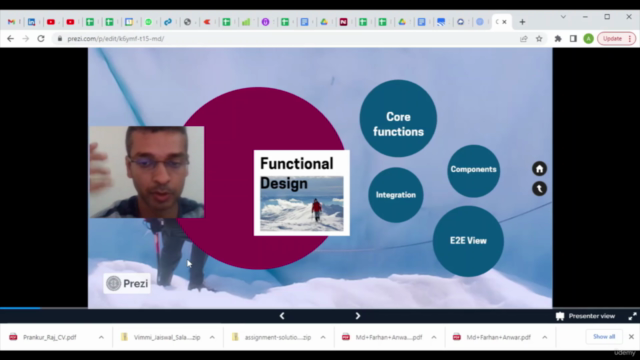Expand options for Md+Farhan+Anwar.pdf

click(x=544, y=337)
